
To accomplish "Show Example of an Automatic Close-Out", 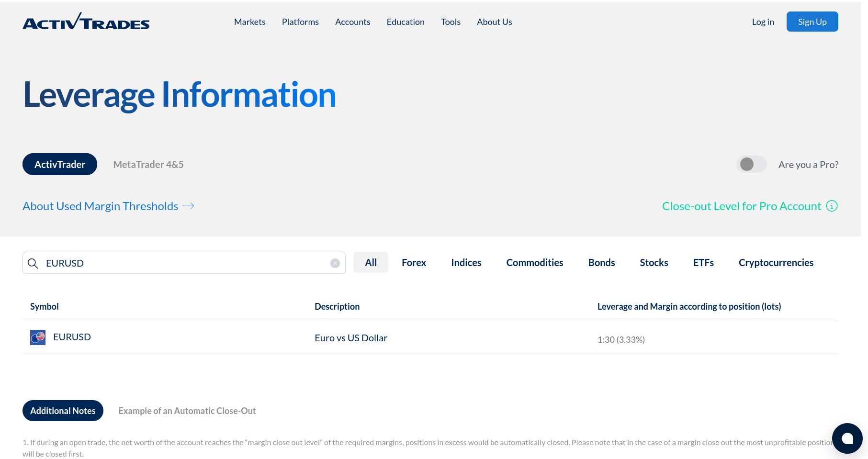I will point(187,411).
